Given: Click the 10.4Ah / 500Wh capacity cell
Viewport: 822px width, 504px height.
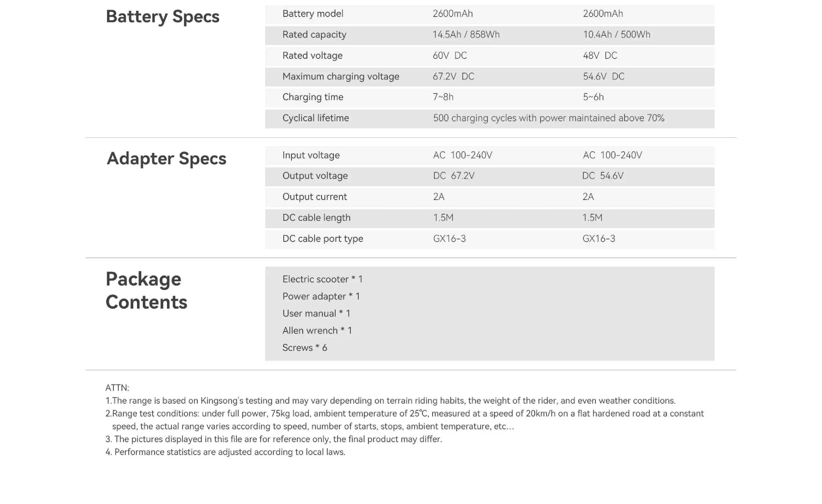Looking at the screenshot, I should point(616,35).
